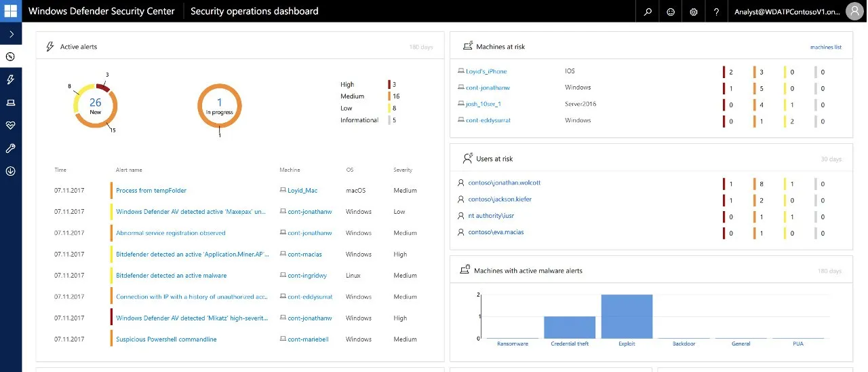Open user nt authority\iusr
Image resolution: width=868 pixels, height=372 pixels.
click(491, 216)
